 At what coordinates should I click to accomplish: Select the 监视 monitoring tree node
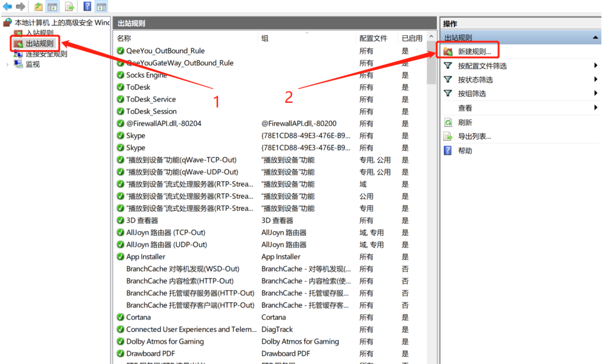click(32, 65)
